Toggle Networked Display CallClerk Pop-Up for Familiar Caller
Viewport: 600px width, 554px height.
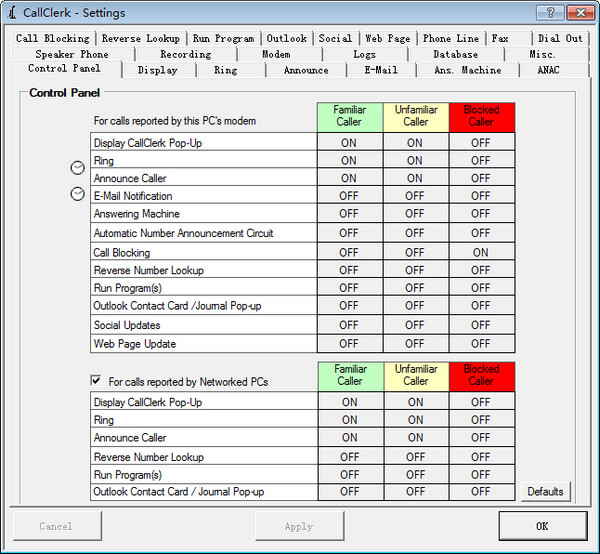click(350, 402)
